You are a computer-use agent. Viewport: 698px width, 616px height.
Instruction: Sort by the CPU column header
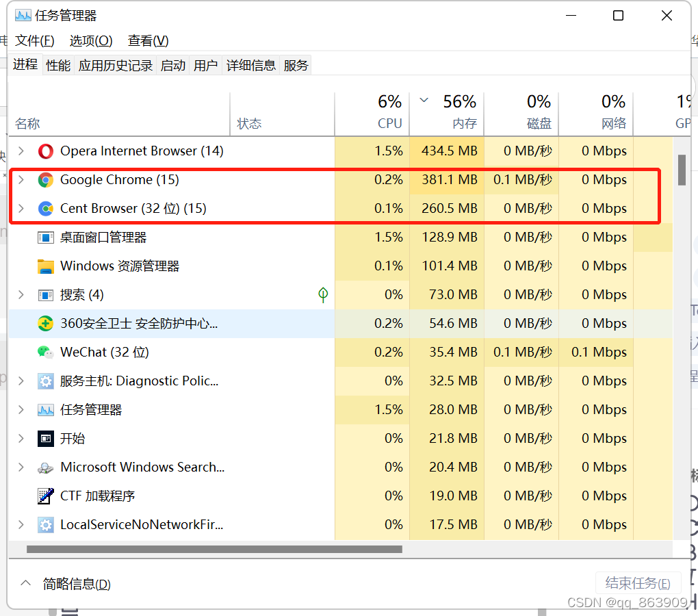(x=372, y=114)
